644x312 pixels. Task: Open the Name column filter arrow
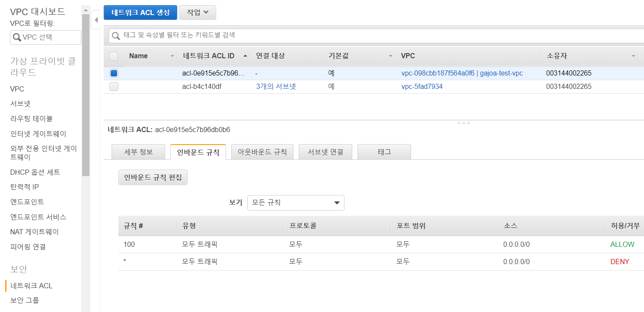172,56
